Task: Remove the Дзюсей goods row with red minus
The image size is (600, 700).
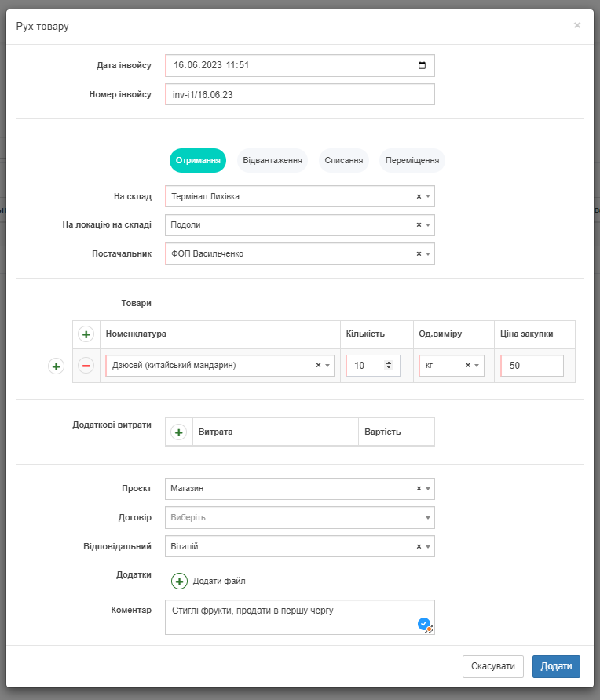Action: click(x=86, y=366)
